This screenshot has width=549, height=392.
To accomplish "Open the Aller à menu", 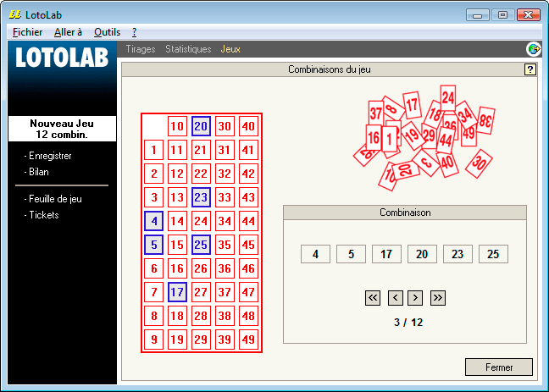I will pyautogui.click(x=68, y=31).
